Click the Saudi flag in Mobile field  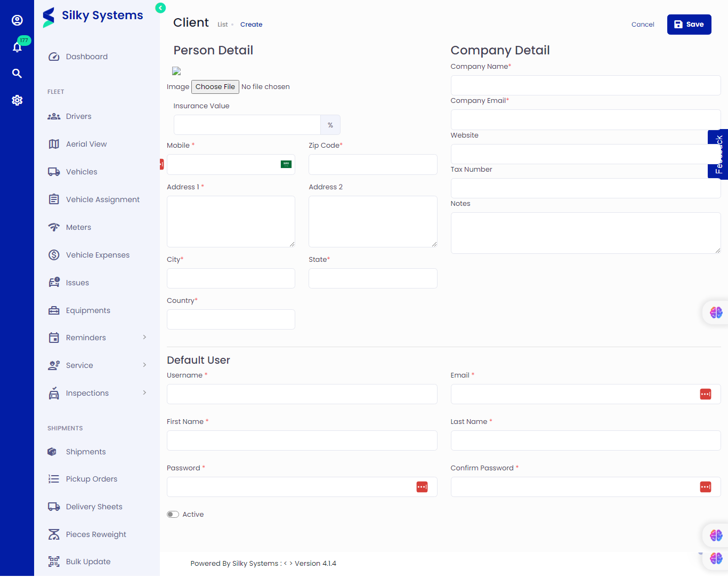286,164
